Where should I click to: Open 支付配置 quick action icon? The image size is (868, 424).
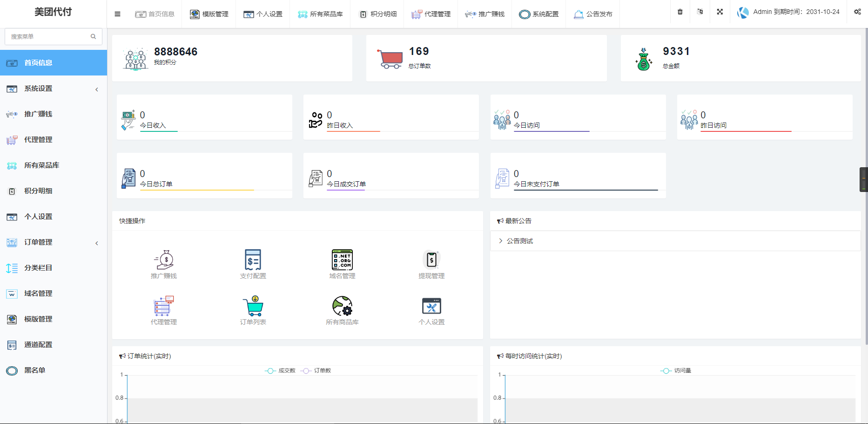point(253,260)
